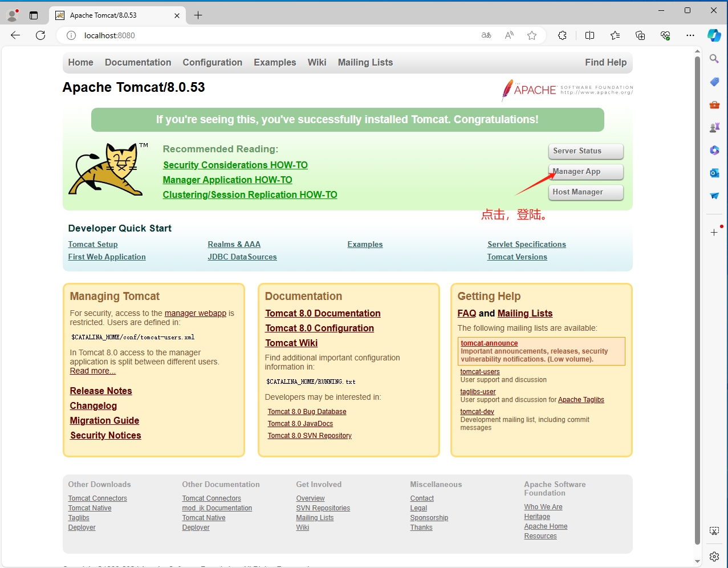Open the Copilot icon in the toolbar

pyautogui.click(x=714, y=35)
